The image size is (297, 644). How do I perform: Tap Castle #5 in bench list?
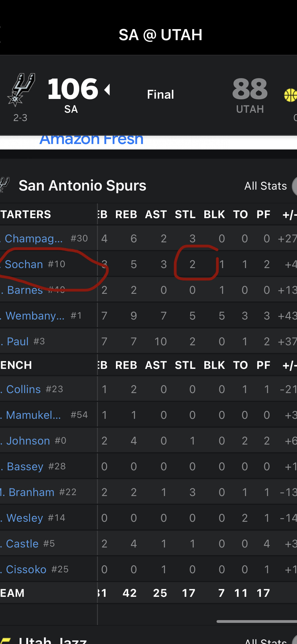pyautogui.click(x=22, y=544)
